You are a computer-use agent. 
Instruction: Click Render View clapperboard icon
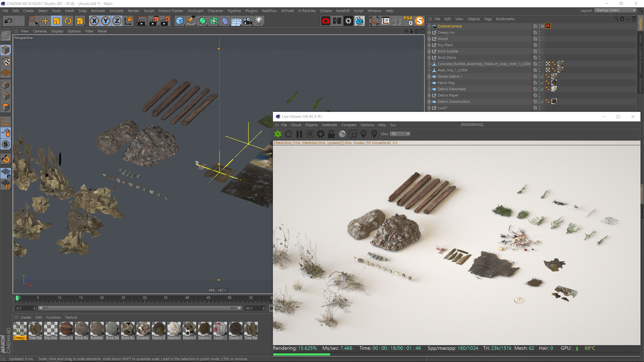pos(142,21)
